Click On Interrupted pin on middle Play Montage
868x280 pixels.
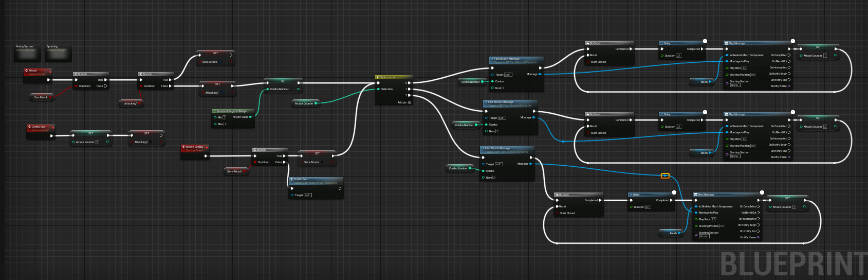point(789,138)
